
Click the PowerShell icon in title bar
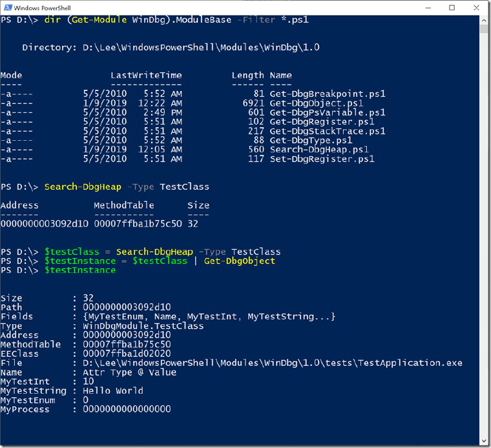(8, 8)
